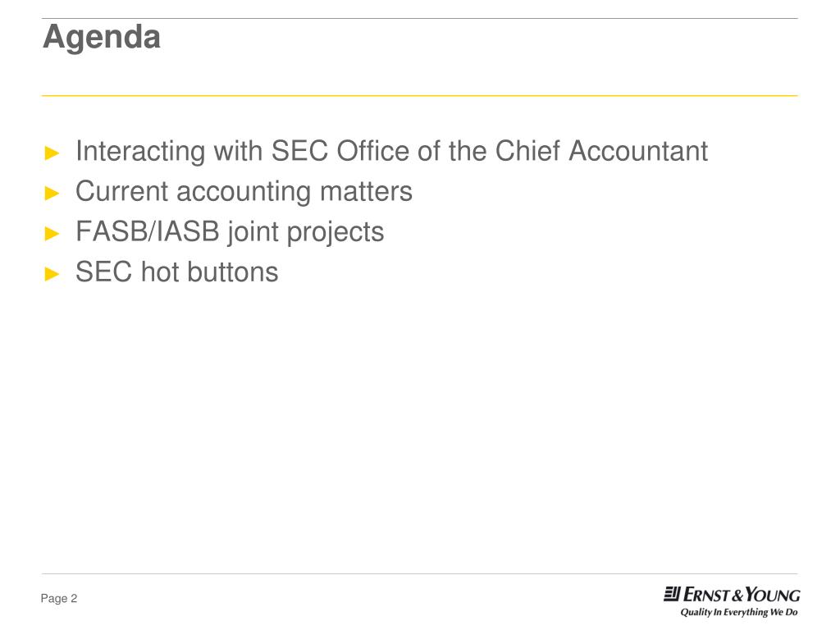Select text Interacting with SEC Office line
840x630 pixels.
(391, 151)
